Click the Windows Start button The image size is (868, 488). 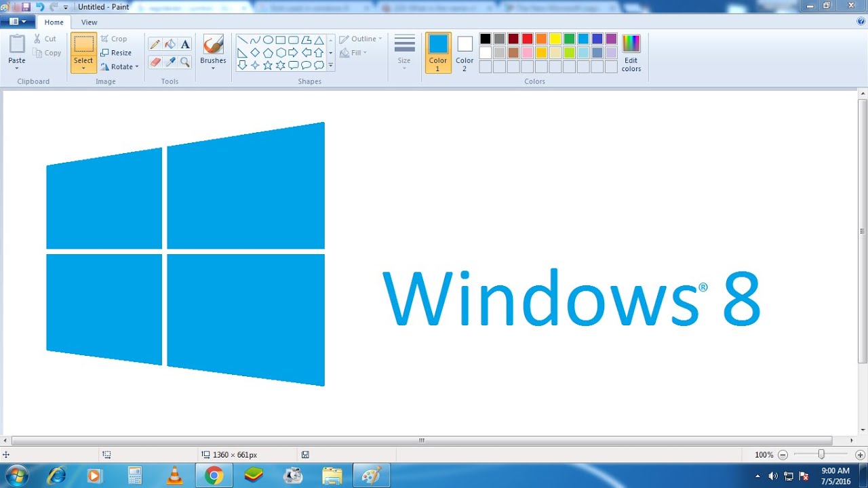click(16, 476)
